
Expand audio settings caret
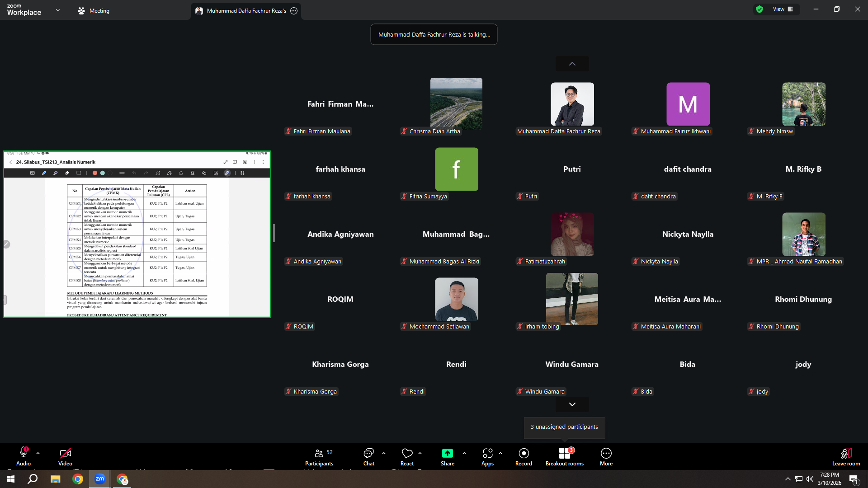[x=38, y=453]
